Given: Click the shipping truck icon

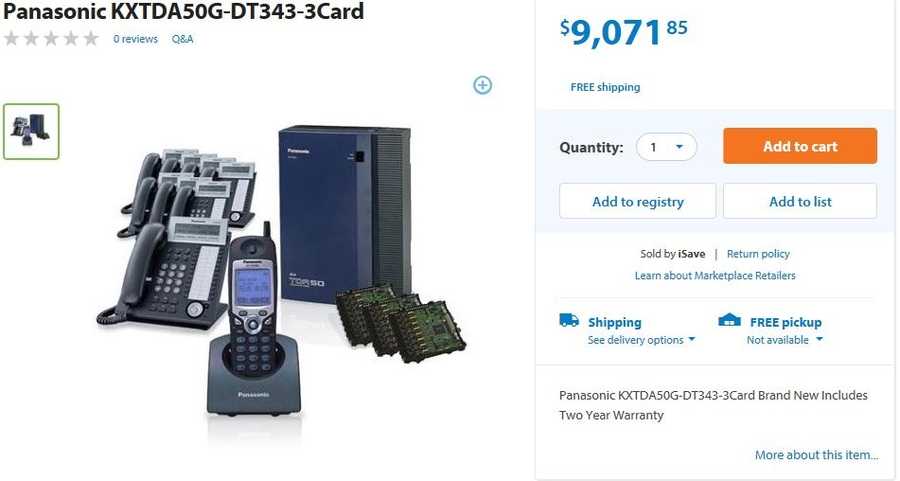Looking at the screenshot, I should pos(569,320).
